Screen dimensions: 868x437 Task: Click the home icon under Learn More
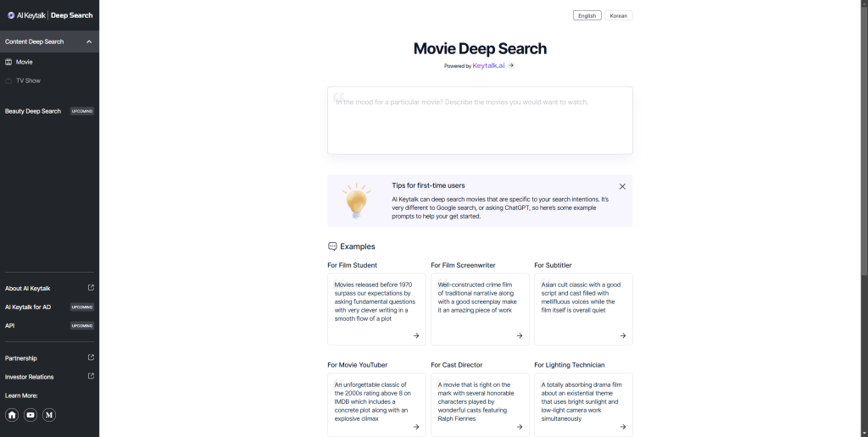[12, 415]
